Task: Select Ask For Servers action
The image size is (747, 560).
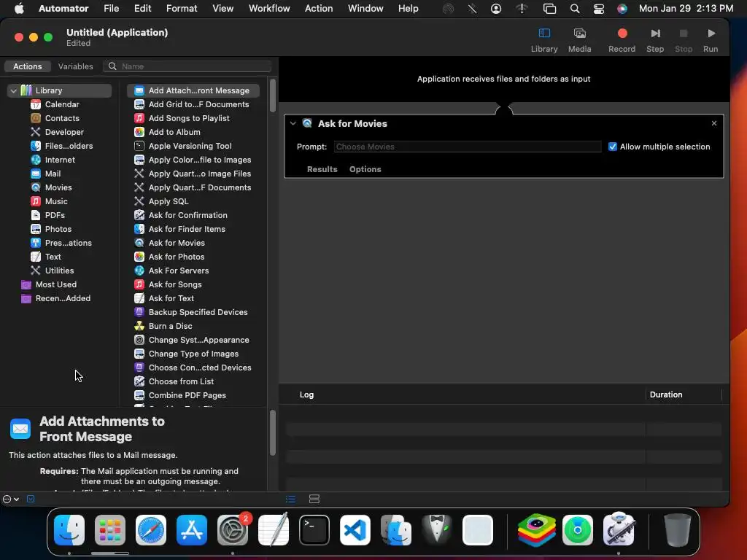Action: [179, 270]
